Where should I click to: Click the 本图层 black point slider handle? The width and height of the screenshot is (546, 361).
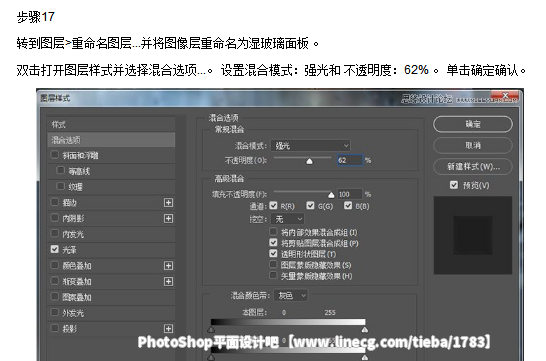click(211, 329)
